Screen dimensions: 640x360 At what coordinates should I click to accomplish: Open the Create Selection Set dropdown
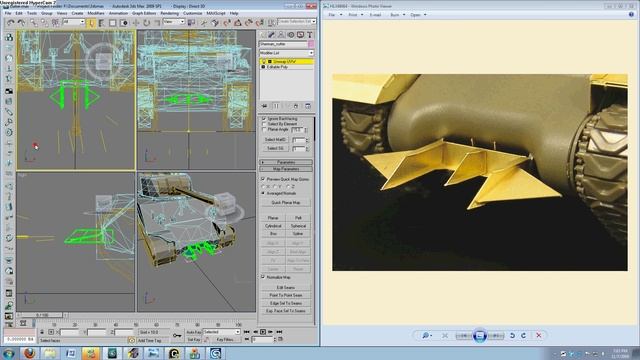(297, 21)
